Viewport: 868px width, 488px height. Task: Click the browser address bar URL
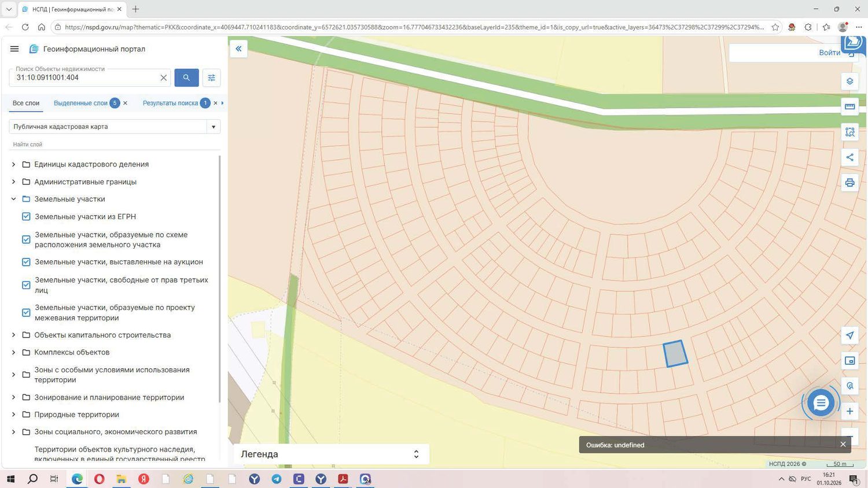click(x=414, y=27)
